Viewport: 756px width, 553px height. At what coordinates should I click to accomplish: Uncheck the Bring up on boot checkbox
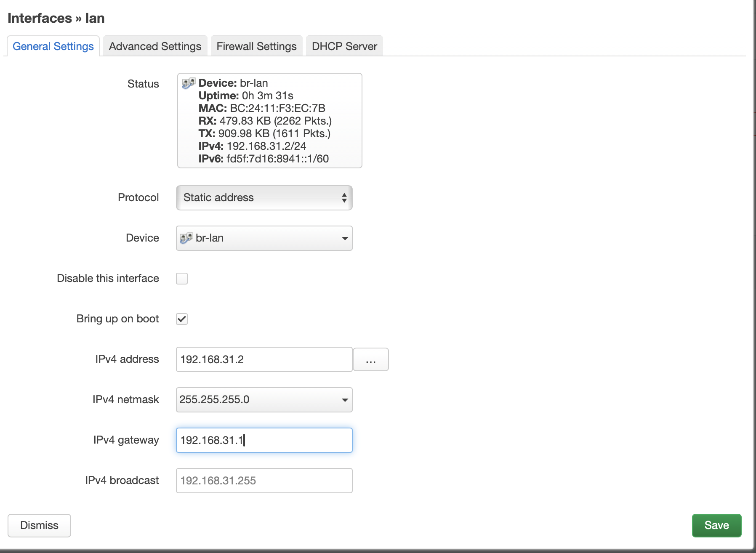[x=182, y=319]
